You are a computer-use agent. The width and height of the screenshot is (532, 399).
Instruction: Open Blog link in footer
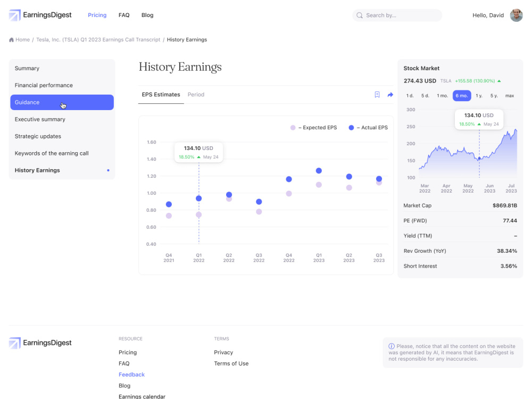124,386
